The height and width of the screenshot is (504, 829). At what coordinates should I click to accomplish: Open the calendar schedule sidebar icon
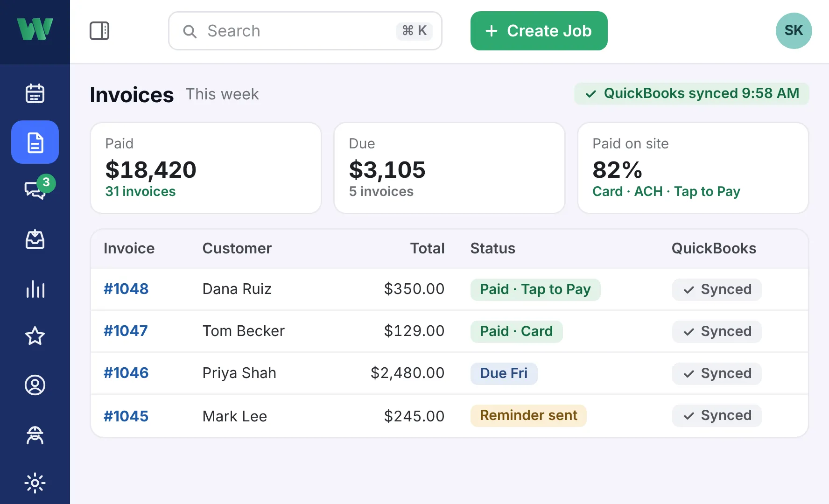[x=35, y=93]
